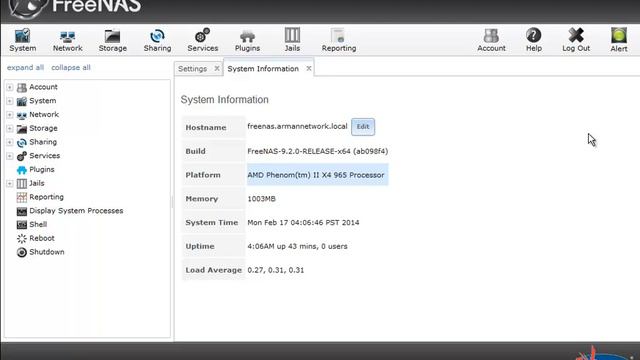
Task: Select Account label in sidebar tree
Action: pyautogui.click(x=43, y=87)
